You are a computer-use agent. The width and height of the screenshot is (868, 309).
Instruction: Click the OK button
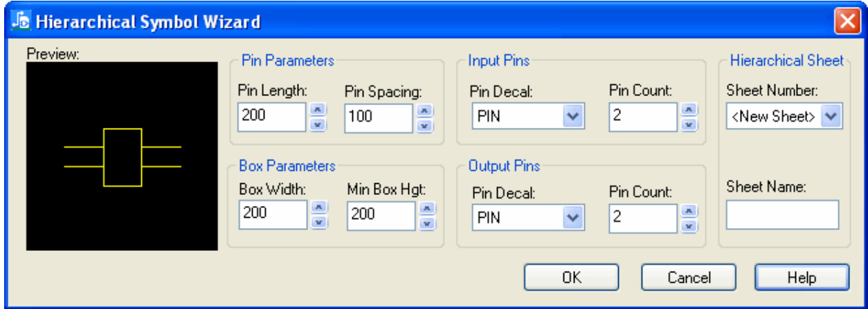click(570, 278)
